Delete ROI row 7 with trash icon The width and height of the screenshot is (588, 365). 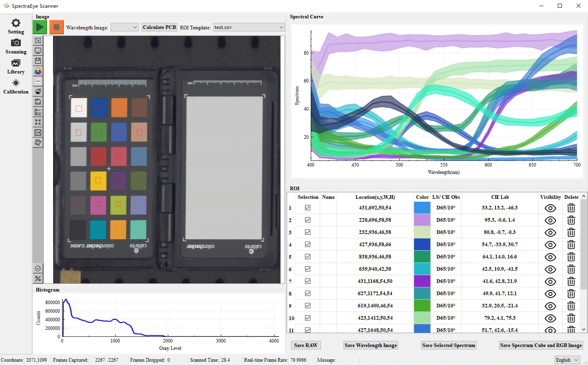click(x=571, y=282)
